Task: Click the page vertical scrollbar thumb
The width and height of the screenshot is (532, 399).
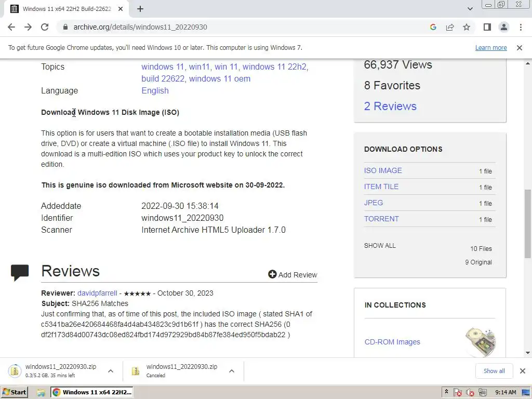Action: (x=528, y=224)
